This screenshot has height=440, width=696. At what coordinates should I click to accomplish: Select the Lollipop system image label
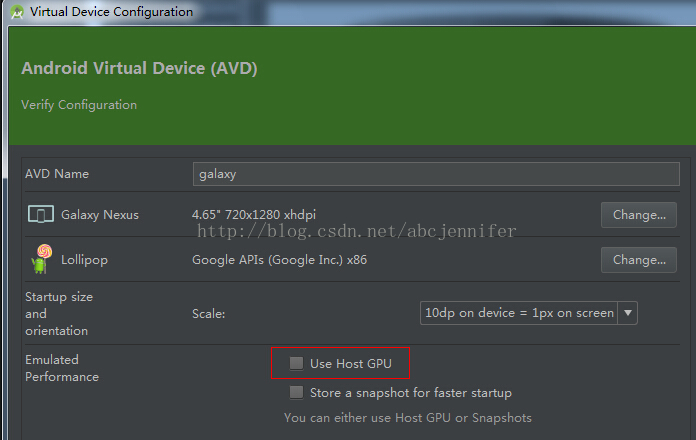click(84, 260)
